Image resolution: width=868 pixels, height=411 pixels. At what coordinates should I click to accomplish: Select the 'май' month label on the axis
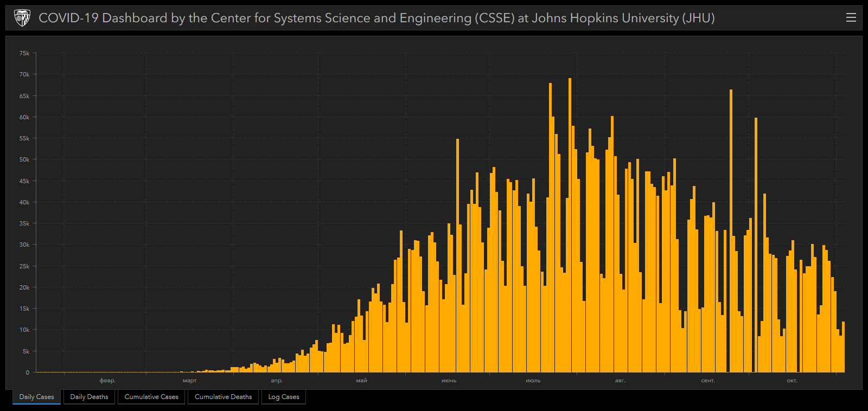coord(361,381)
